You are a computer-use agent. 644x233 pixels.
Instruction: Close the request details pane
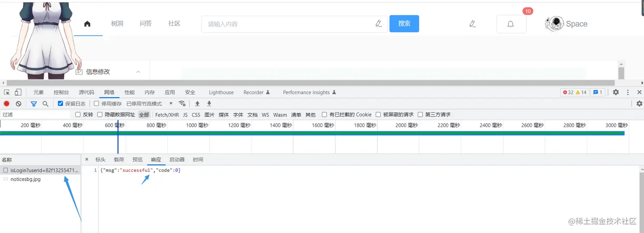pos(87,159)
